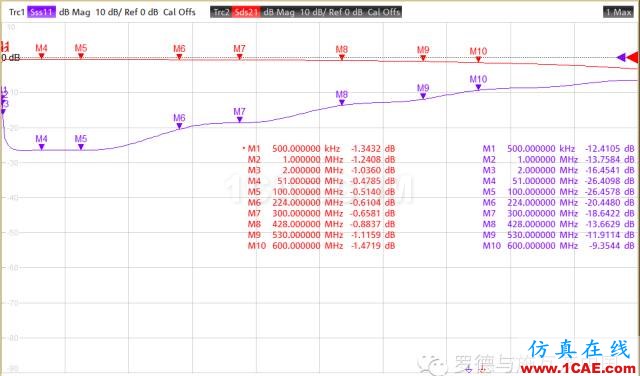
Task: Click purple marker M8 on Sss11 trace
Action: coord(342,103)
